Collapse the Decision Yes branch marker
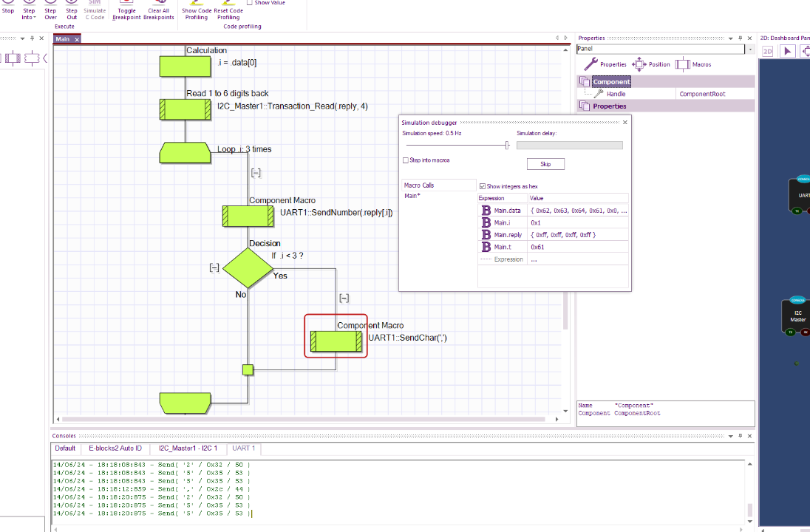 [344, 298]
